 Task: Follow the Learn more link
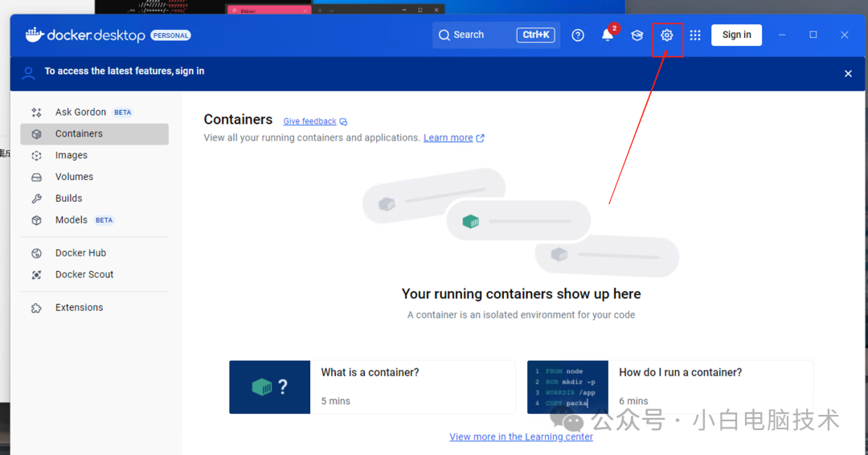coord(448,137)
